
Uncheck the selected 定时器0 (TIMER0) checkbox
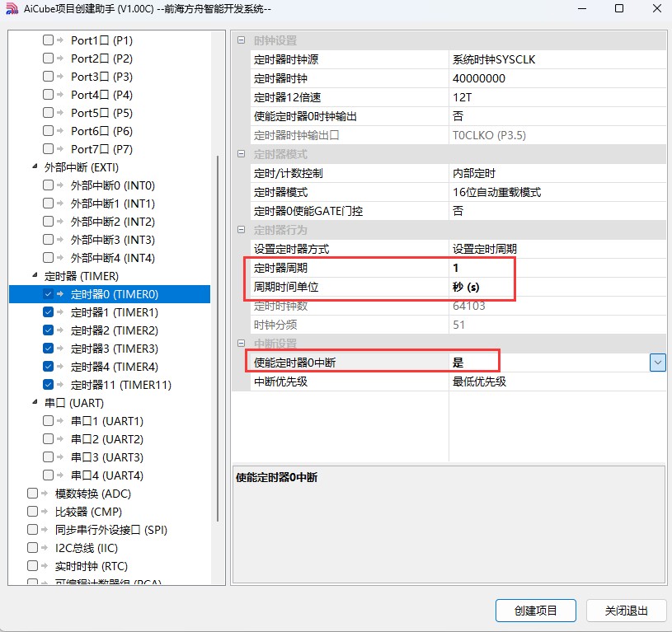coord(48,294)
